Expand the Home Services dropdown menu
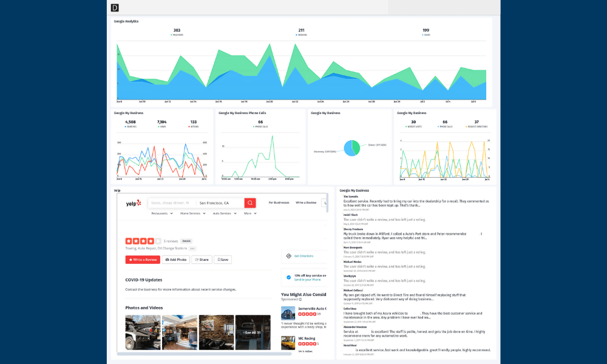Viewport: 607px width, 364px height. coord(193,214)
